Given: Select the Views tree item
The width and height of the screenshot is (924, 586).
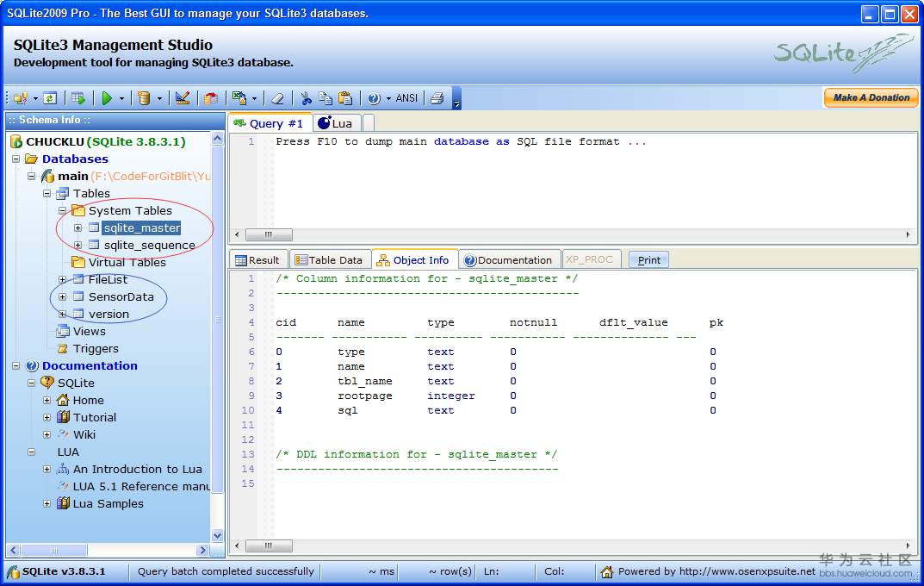Looking at the screenshot, I should click(x=89, y=331).
